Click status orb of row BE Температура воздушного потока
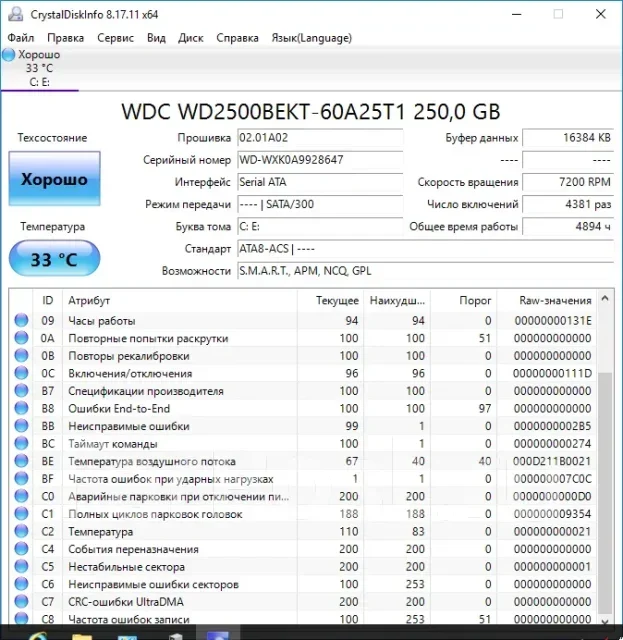Image resolution: width=623 pixels, height=640 pixels. (21, 461)
